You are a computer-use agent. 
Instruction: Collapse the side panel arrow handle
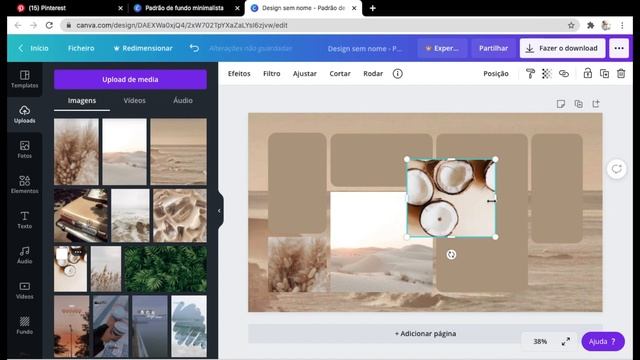220,211
